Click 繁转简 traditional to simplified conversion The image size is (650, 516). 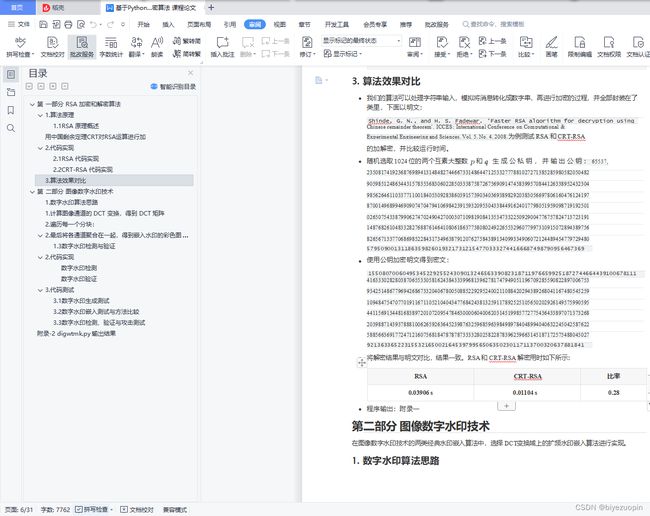coord(187,41)
